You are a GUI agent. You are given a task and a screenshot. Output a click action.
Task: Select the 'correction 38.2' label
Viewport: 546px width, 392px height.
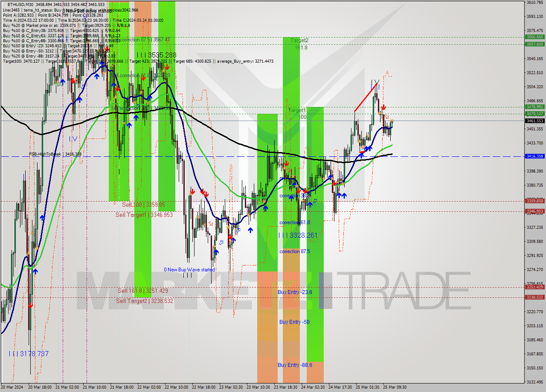(294, 196)
